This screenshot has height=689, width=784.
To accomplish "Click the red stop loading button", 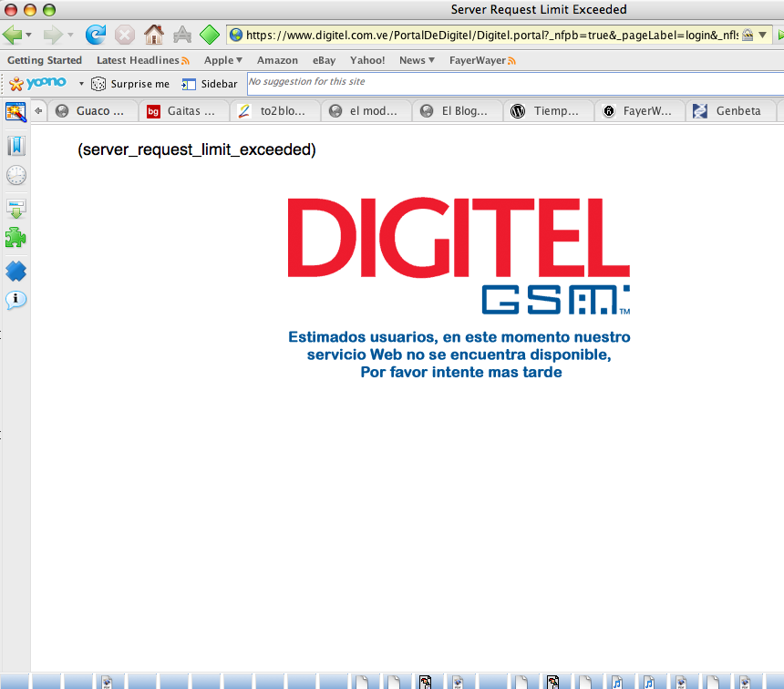I will tap(125, 35).
